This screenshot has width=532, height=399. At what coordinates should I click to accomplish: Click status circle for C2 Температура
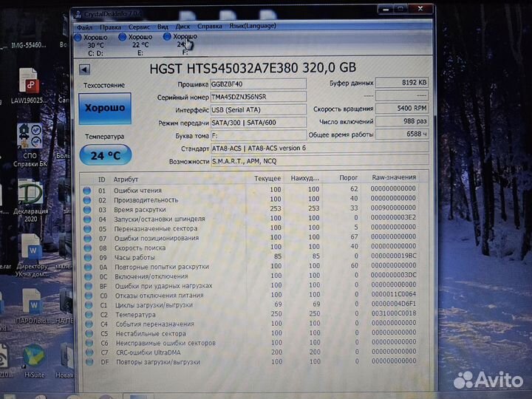pyautogui.click(x=89, y=315)
